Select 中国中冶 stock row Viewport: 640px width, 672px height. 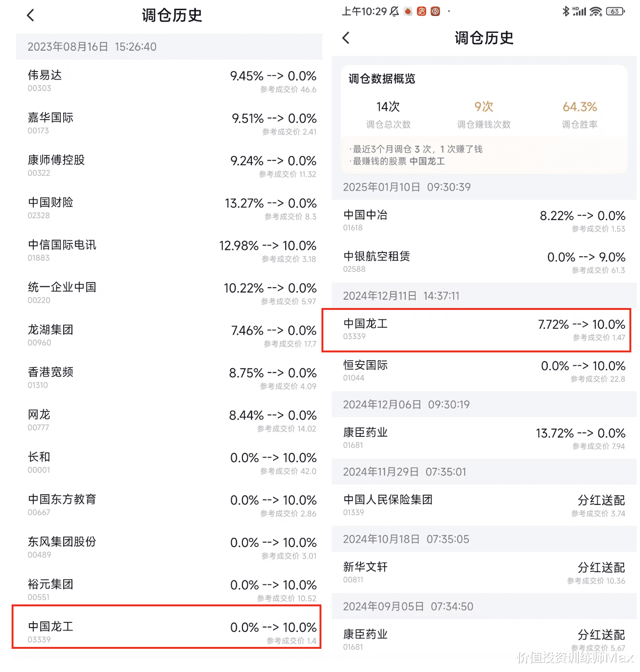(x=483, y=221)
